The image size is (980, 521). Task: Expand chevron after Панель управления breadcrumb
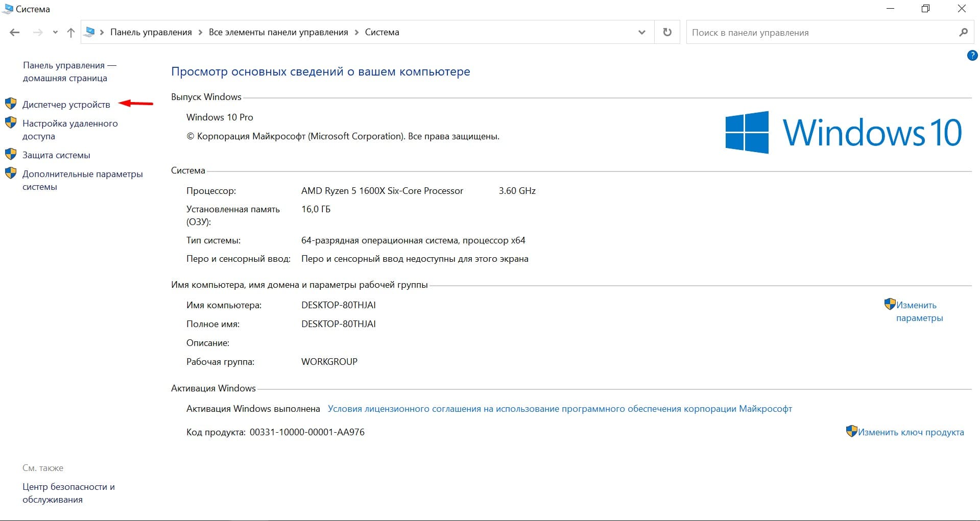pos(201,33)
